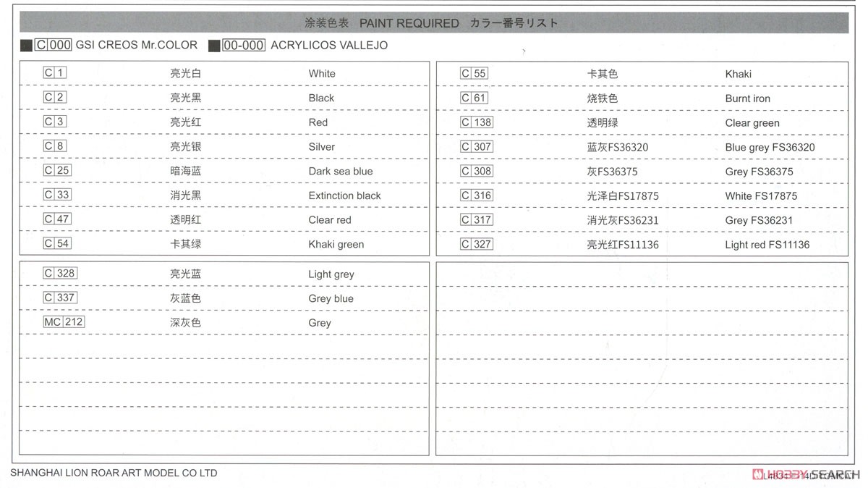Screen dimensions: 868x488
Task: Click the Chinese name 透明绿
Action: (x=603, y=123)
